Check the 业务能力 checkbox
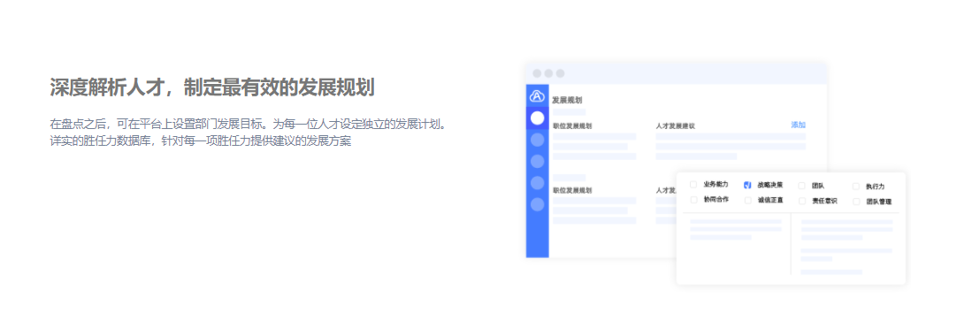This screenshot has width=980, height=334. [693, 185]
